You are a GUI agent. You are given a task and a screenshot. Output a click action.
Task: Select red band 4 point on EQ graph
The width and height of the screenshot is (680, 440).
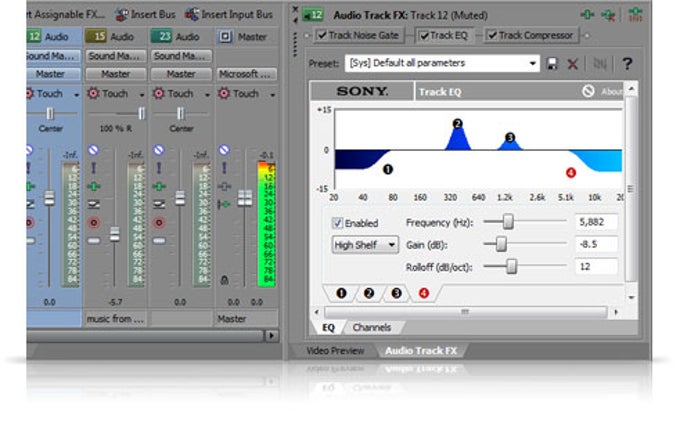click(x=571, y=173)
